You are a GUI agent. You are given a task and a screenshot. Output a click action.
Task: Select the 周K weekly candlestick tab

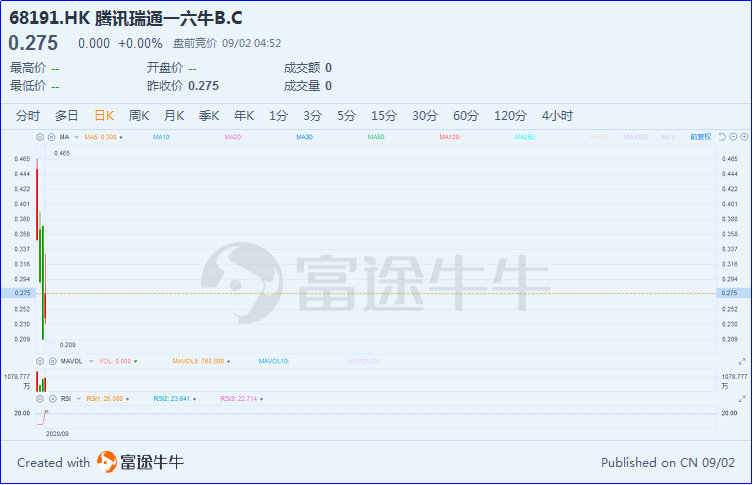point(139,116)
